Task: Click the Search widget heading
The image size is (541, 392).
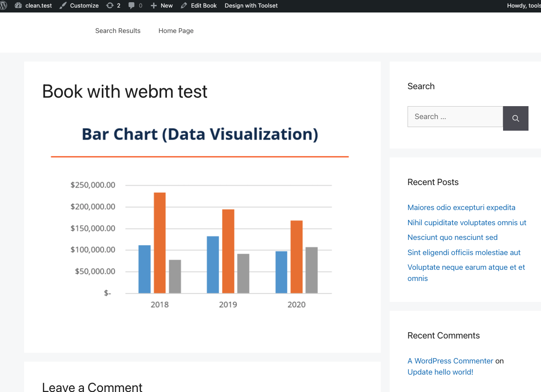Action: click(x=421, y=86)
